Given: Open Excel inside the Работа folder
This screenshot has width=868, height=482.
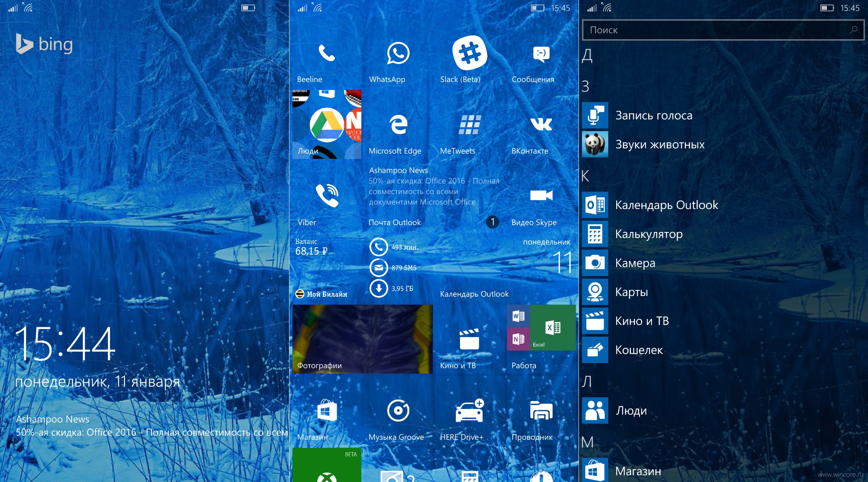Looking at the screenshot, I should tap(553, 328).
